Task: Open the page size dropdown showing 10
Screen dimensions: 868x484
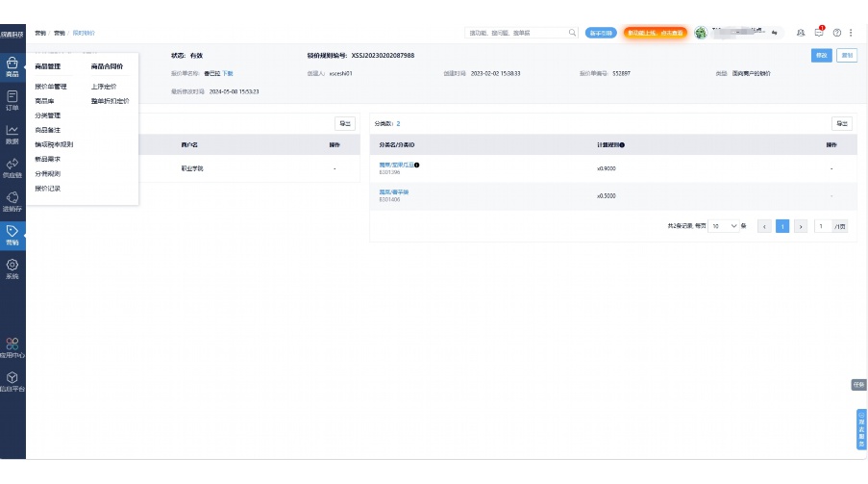Action: tap(726, 226)
